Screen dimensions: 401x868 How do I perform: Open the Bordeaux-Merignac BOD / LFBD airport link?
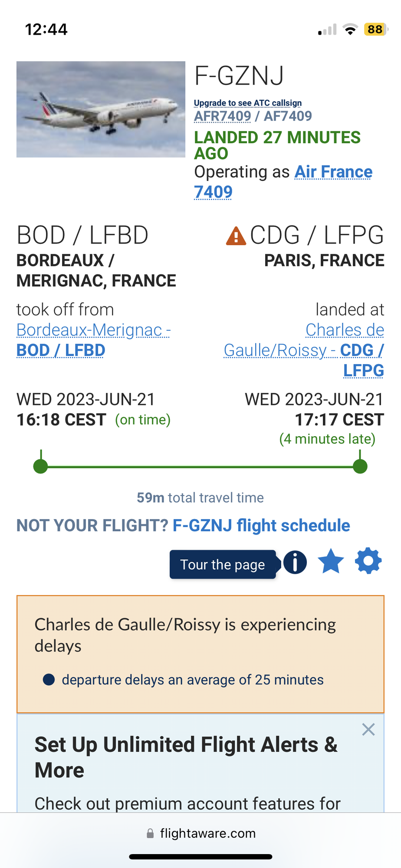pos(94,340)
